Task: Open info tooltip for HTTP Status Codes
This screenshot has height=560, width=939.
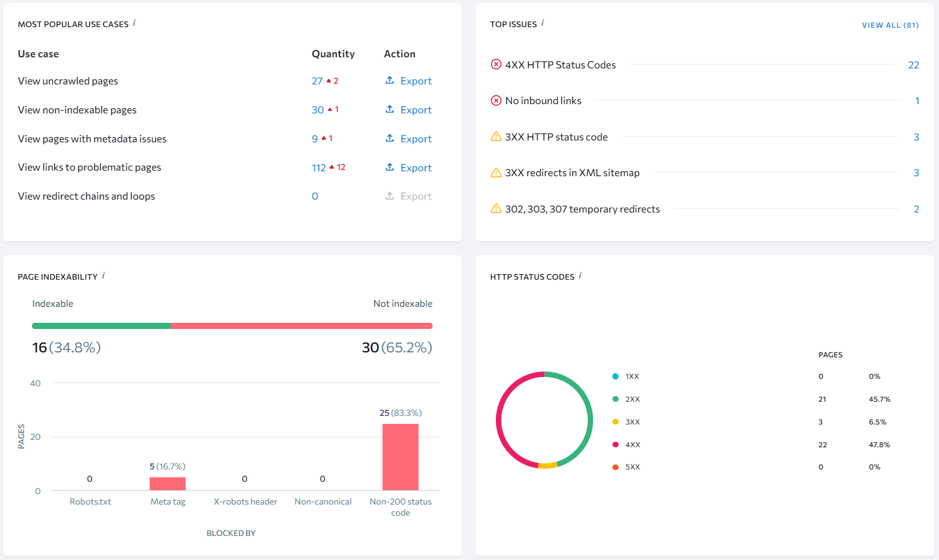Action: pos(580,276)
